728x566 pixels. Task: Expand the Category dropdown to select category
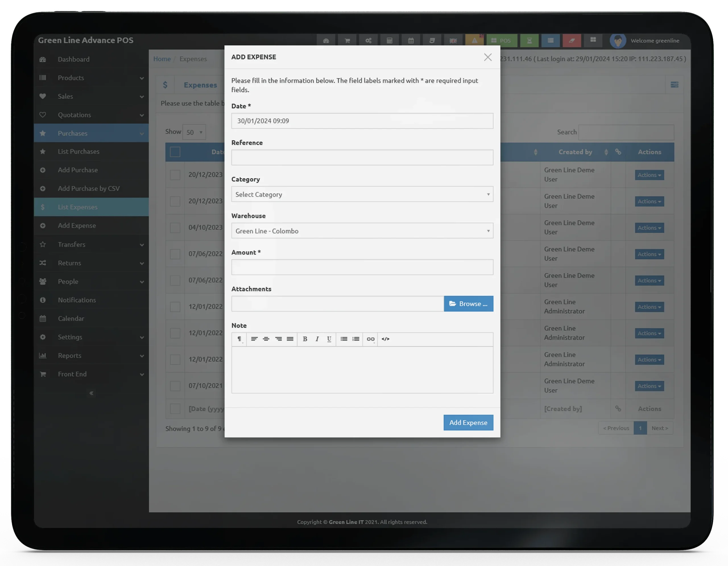point(362,194)
